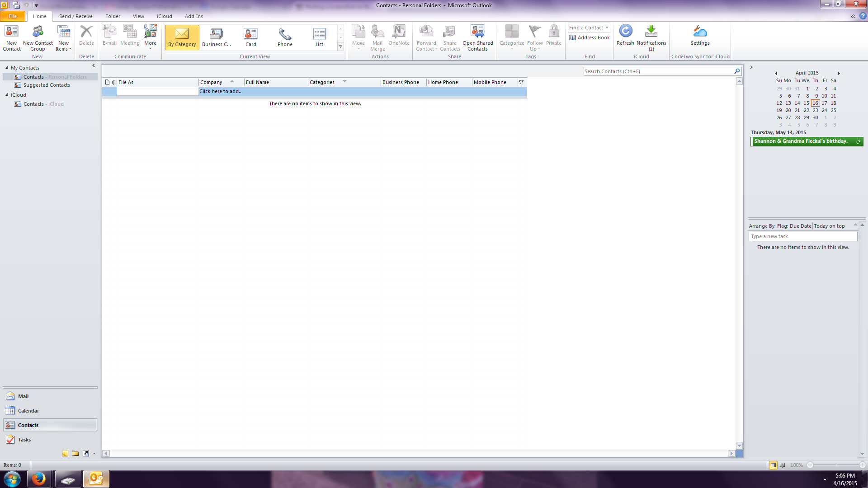Open the Follow Up flag menu
The width and height of the screenshot is (868, 488).
point(535,38)
